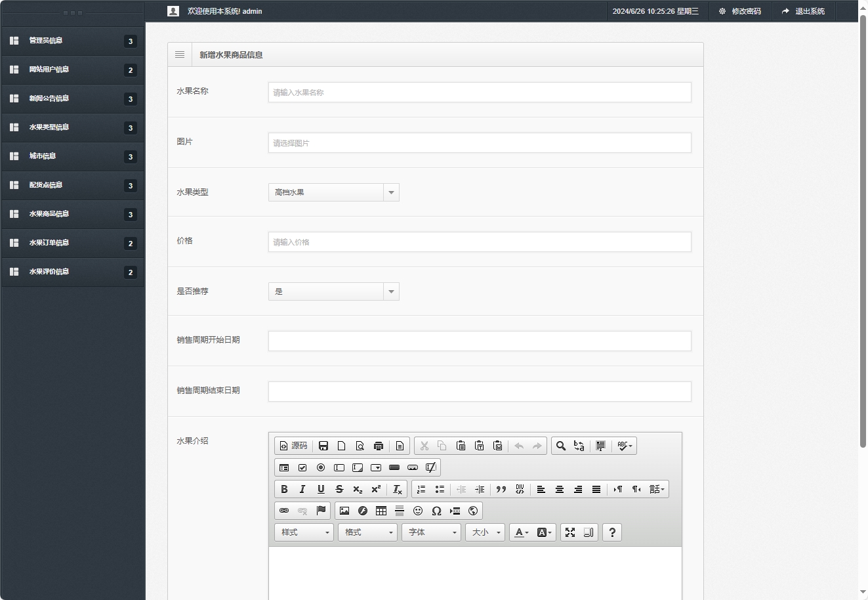Open the background color picker
The height and width of the screenshot is (600, 868).
(x=545, y=532)
